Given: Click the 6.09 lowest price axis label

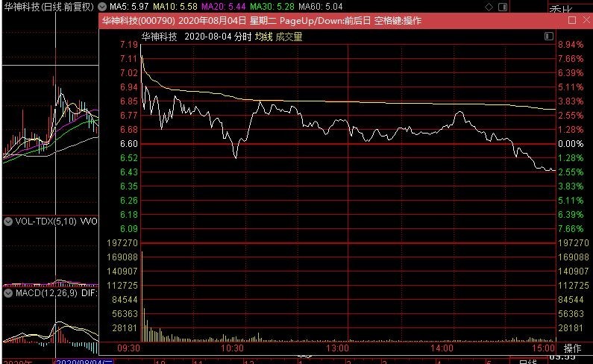Looking at the screenshot, I should 128,228.
